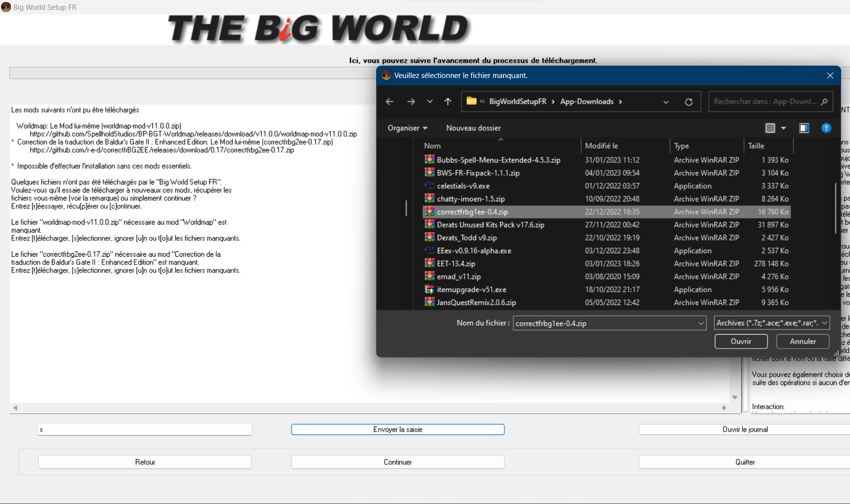This screenshot has height=504, width=850.
Task: Click Ouvrir to open selected file
Action: tap(741, 341)
